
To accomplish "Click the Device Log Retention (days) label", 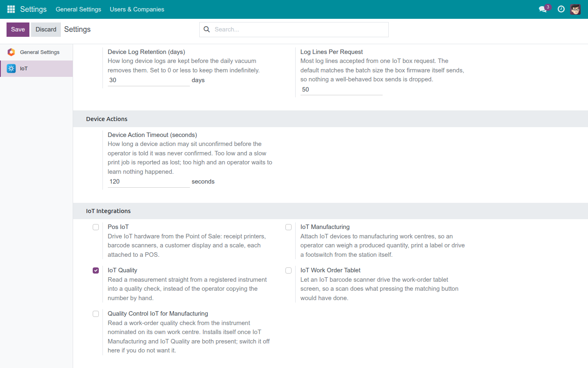I will click(x=146, y=52).
